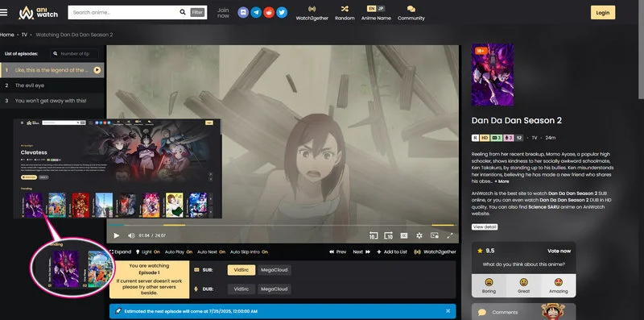Expand the video player
Viewport: 644px width, 320px height.
click(x=120, y=251)
